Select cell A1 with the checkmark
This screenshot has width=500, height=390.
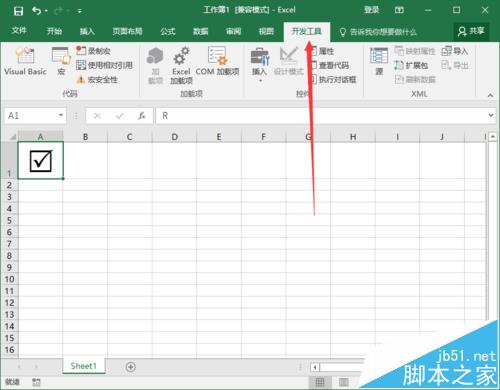[x=40, y=160]
